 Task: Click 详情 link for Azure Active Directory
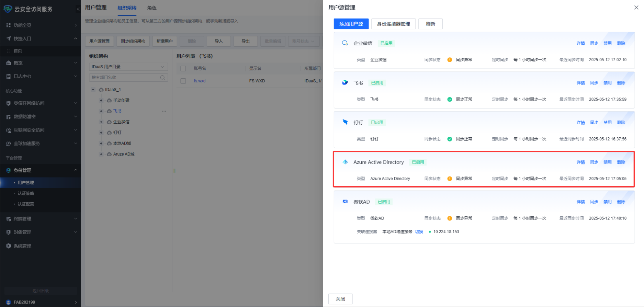[580, 162]
